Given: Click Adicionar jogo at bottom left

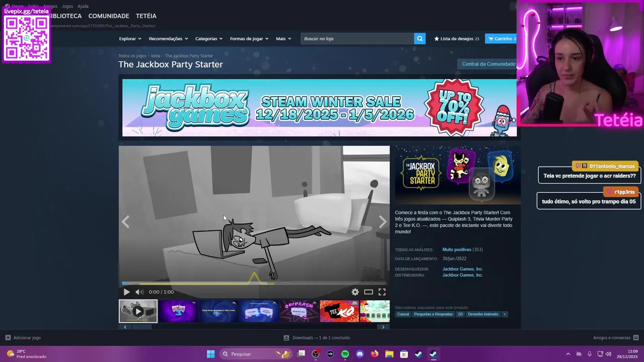Looking at the screenshot, I should [x=23, y=338].
